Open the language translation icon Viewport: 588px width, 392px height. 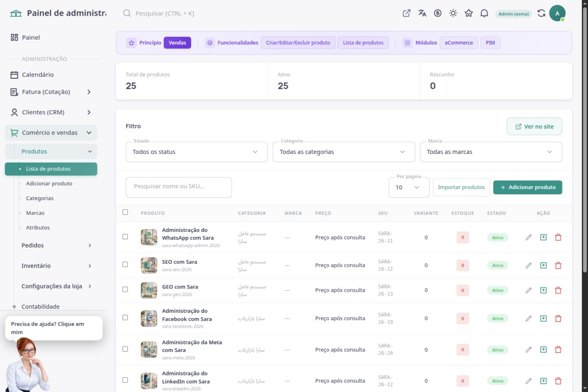click(422, 13)
